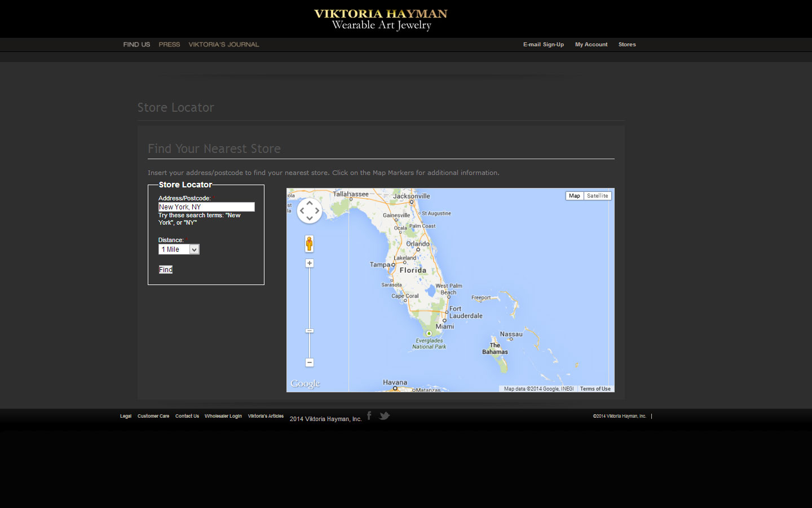Pan the map right arrow

tap(317, 211)
